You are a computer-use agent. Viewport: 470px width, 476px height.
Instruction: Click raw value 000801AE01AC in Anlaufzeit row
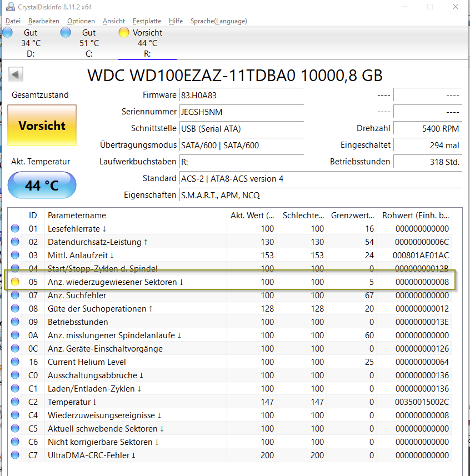421,255
